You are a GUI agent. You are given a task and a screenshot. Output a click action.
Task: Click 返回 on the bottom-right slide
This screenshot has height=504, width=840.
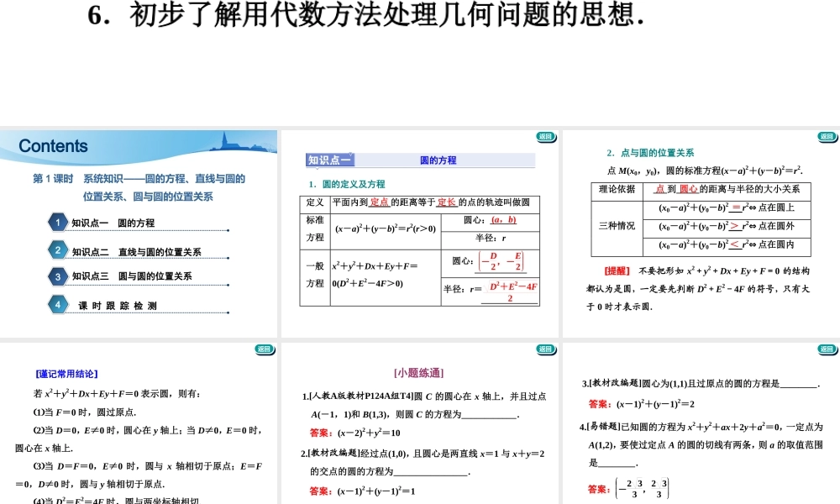click(827, 349)
